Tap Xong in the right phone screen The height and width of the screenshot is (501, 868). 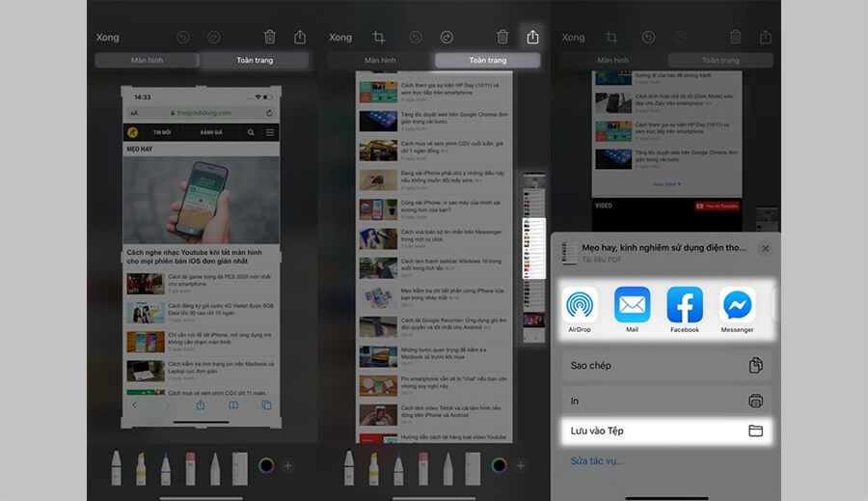point(574,37)
